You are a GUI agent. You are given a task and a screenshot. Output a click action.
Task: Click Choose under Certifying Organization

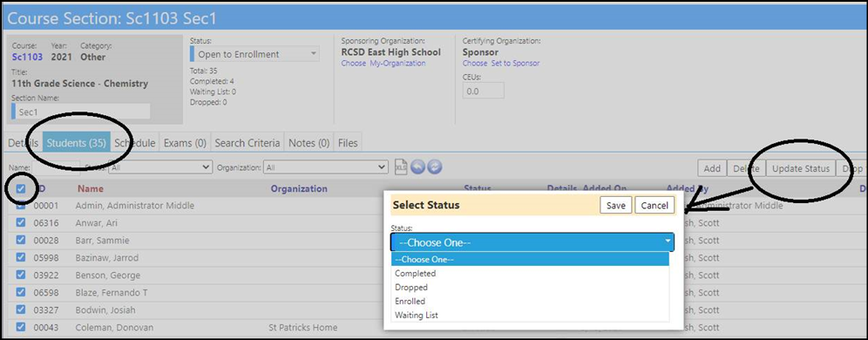pyautogui.click(x=475, y=63)
